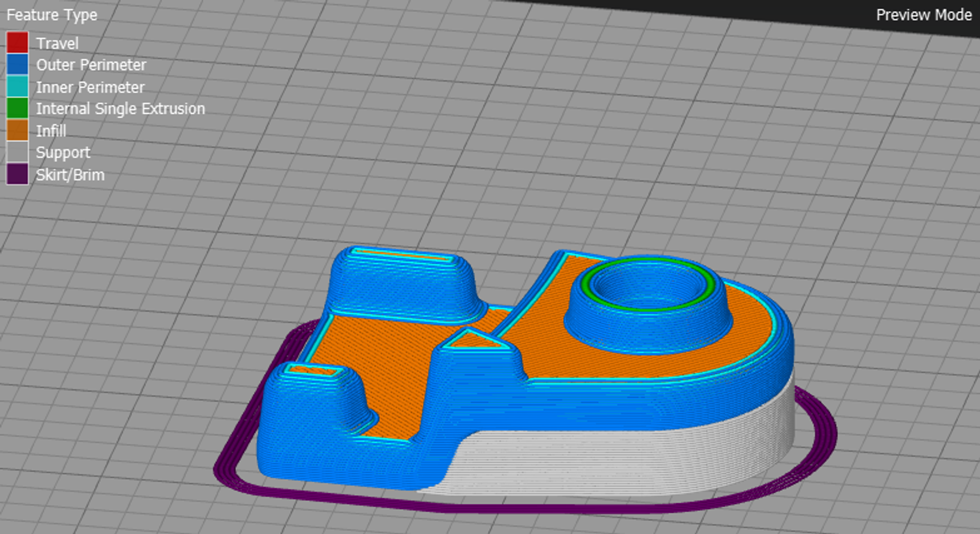The height and width of the screenshot is (534, 980).
Task: Select the blue Outer Perimeter swatch
Action: point(16,65)
